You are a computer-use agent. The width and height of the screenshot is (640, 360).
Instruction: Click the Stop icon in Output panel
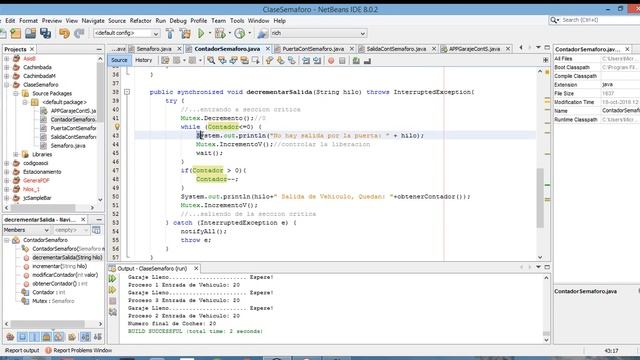point(113,301)
